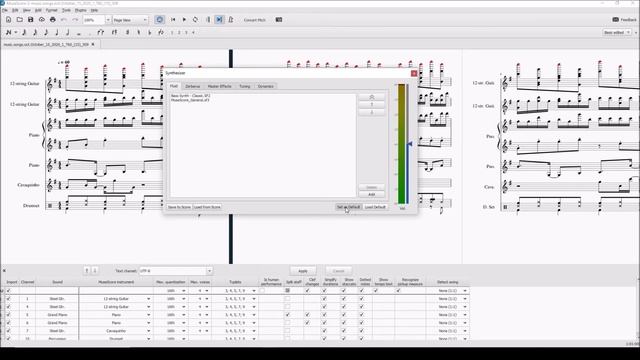640x360 pixels.
Task: Select the Fluid tab in Synthesizer
Action: click(x=174, y=86)
